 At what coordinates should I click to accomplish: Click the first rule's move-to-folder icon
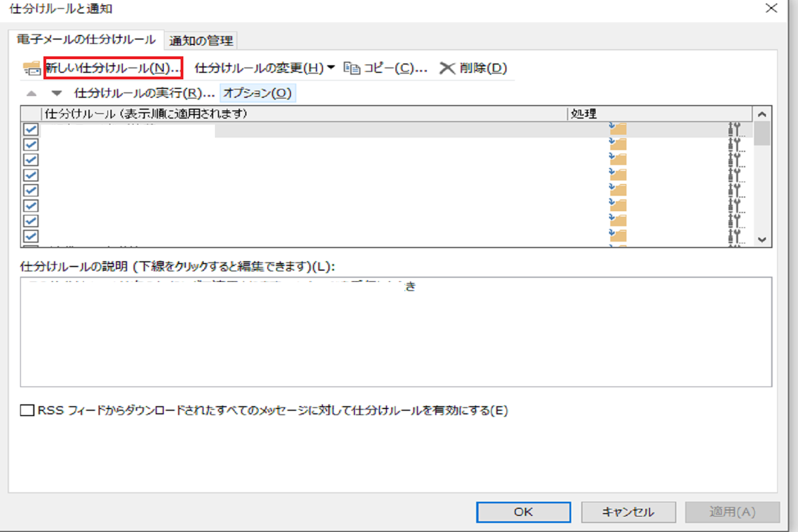[x=618, y=129]
